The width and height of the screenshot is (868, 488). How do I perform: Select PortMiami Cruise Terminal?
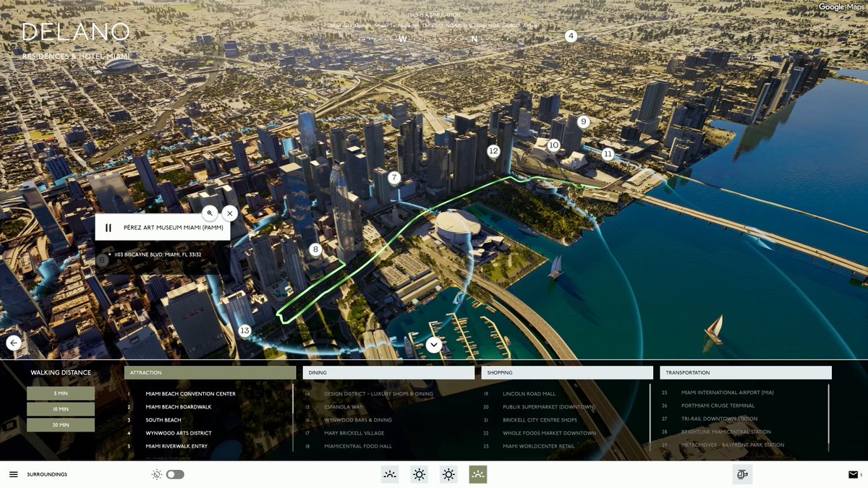[x=718, y=406]
